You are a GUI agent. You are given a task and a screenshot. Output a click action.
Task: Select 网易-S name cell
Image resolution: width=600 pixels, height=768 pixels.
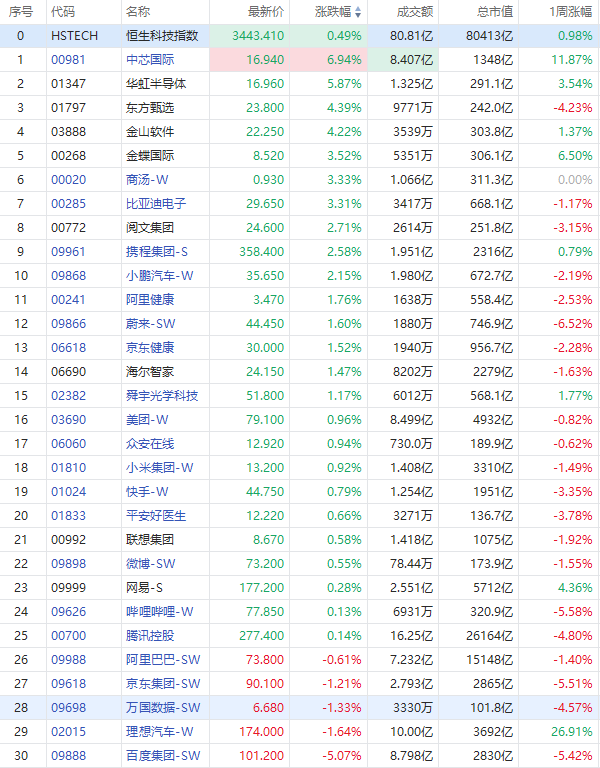coord(144,588)
